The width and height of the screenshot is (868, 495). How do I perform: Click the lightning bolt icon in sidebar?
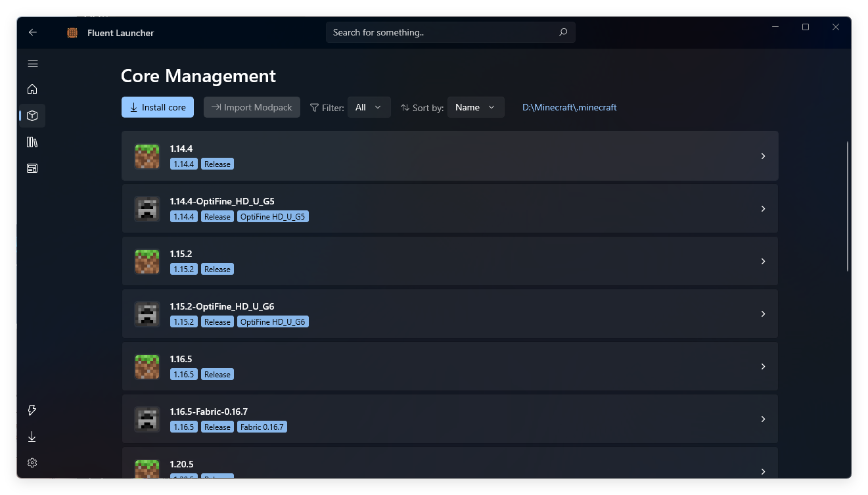point(32,410)
